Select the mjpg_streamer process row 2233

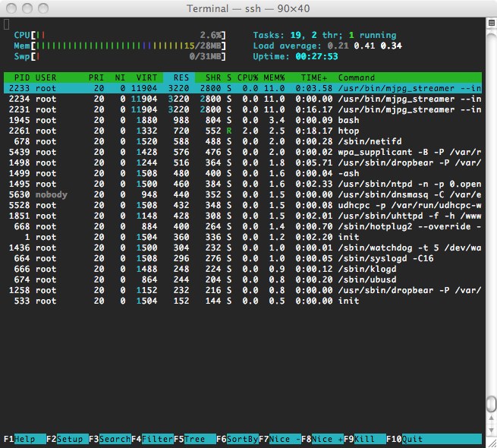point(243,88)
